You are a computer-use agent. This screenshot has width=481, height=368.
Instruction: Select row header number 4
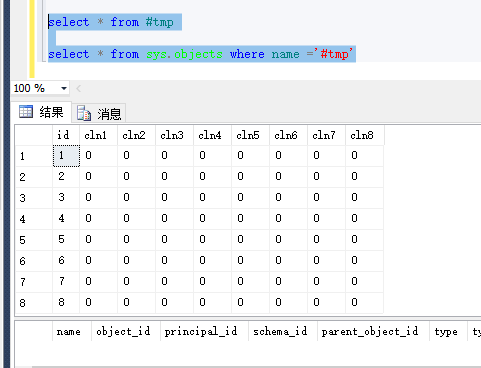click(34, 219)
